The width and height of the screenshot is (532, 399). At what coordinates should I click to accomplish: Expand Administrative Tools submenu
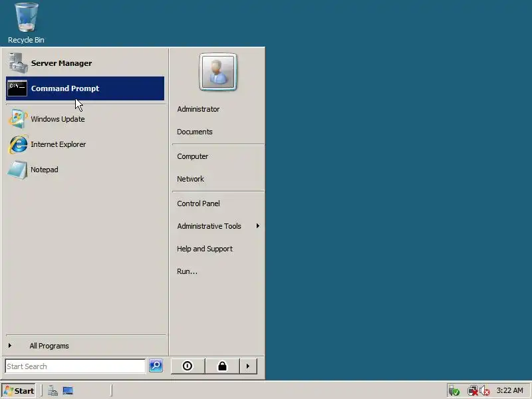[x=218, y=226]
